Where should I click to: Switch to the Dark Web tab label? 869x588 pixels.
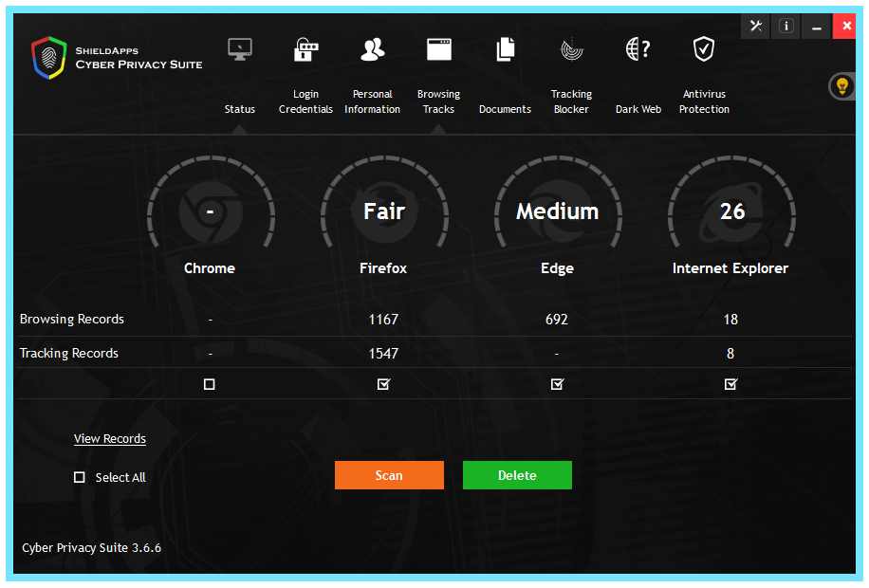click(638, 109)
